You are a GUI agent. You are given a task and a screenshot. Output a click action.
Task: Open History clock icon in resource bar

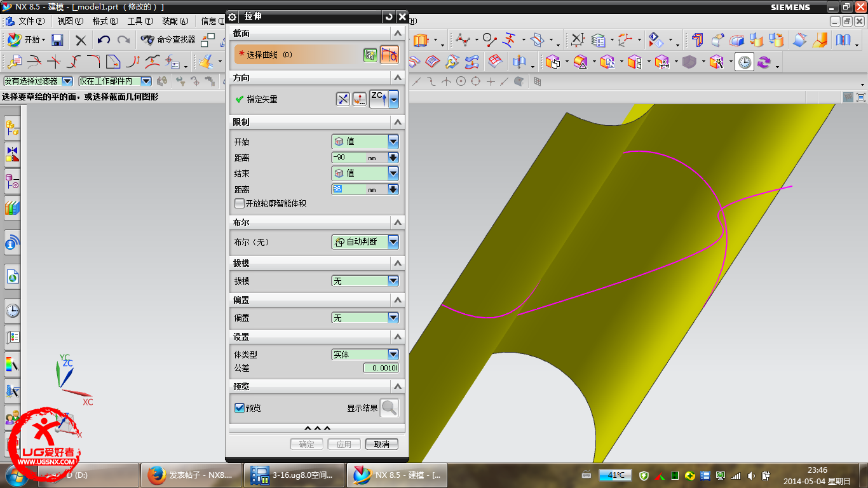[x=12, y=311]
